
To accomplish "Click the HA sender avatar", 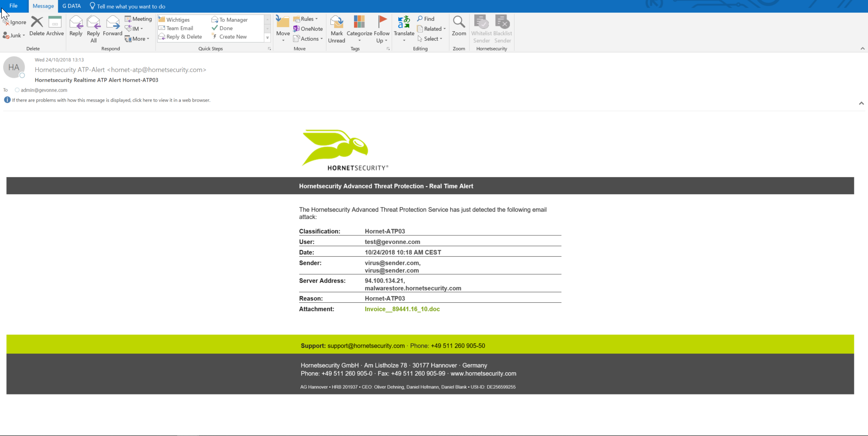I will [14, 67].
